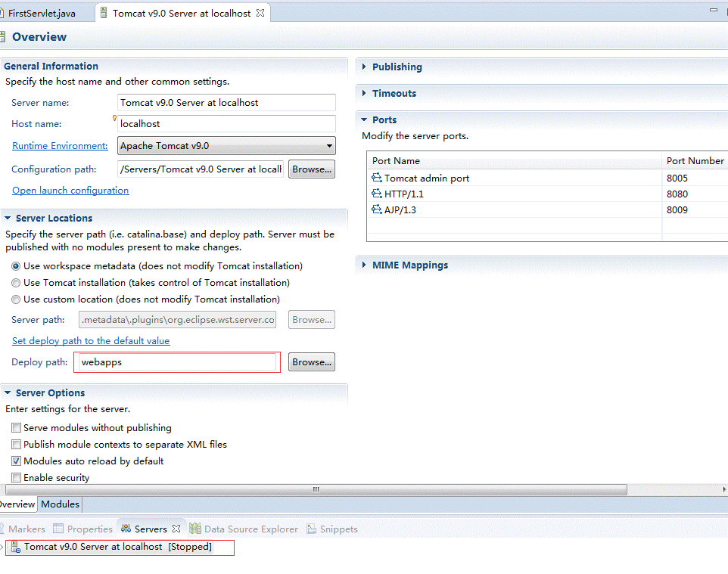Click the Properties view icon
This screenshot has height=574, width=728.
click(58, 529)
